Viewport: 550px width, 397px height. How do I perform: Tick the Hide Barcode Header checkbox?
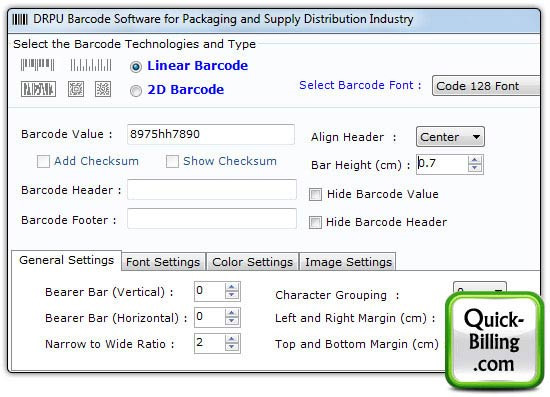(315, 222)
